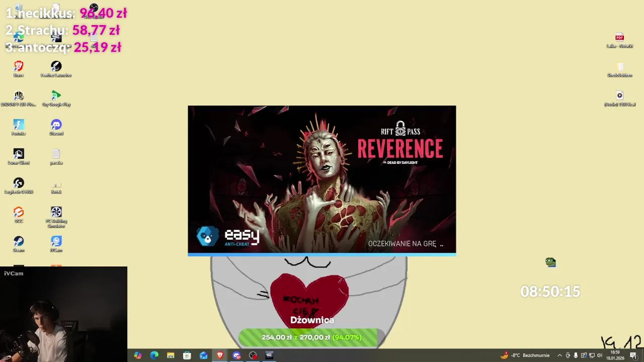Open the taskbar clock and calendar
The width and height of the screenshot is (644, 362).
615,355
